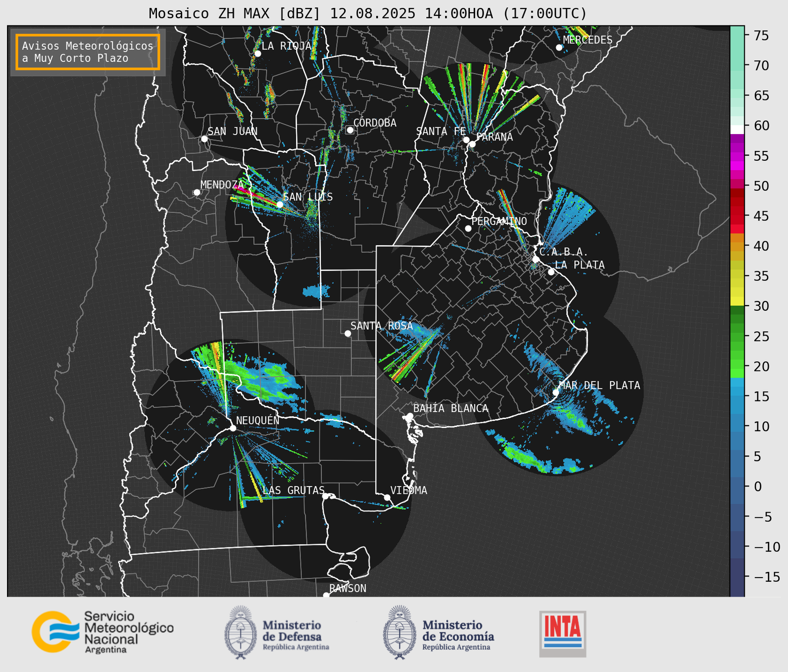Select the SAN JUAN city marker

(204, 139)
